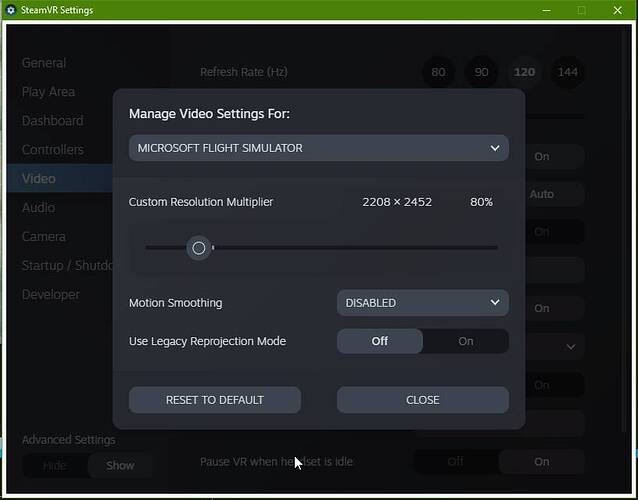Screen dimensions: 638x500
Task: Click the 2208 × 2452 resolution text
Action: pos(397,202)
